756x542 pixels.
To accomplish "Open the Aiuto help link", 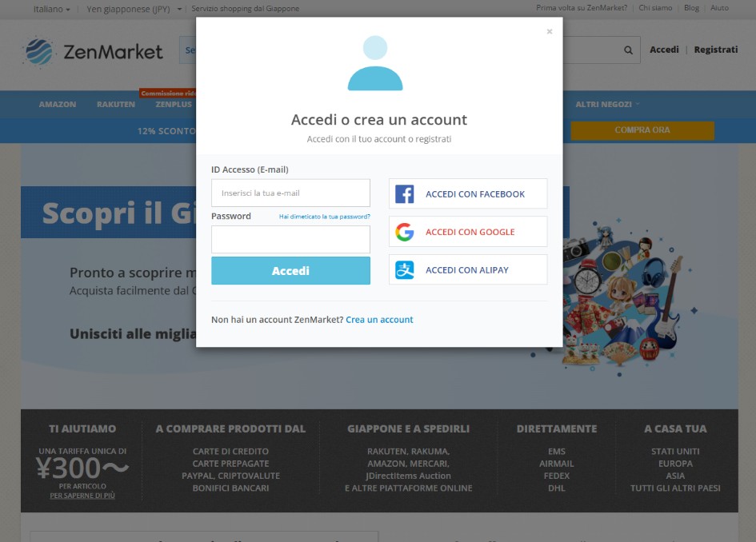I will (719, 8).
